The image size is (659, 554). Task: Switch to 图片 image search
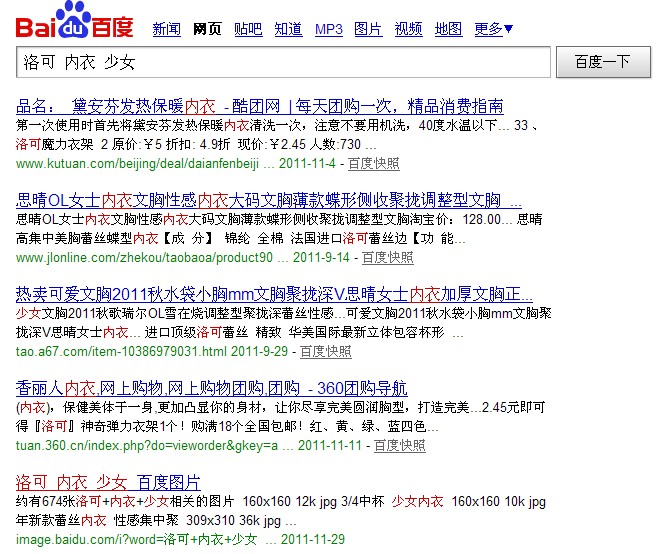368,29
